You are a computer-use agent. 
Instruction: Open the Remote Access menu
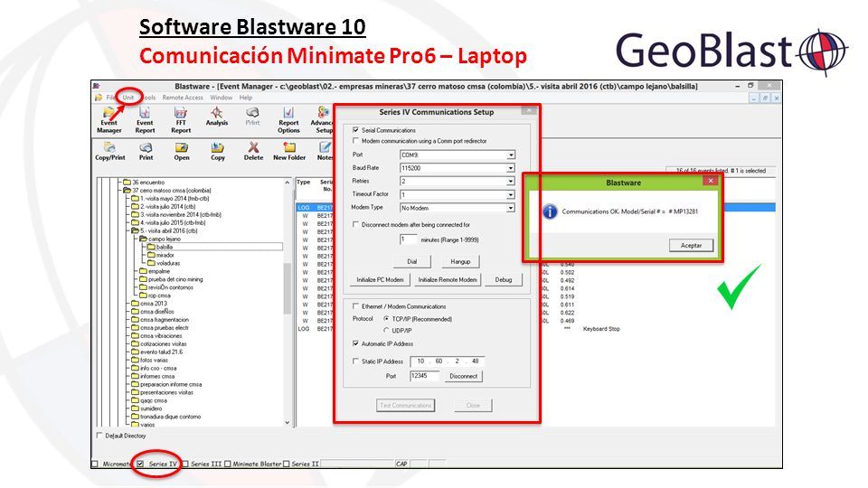coord(183,98)
